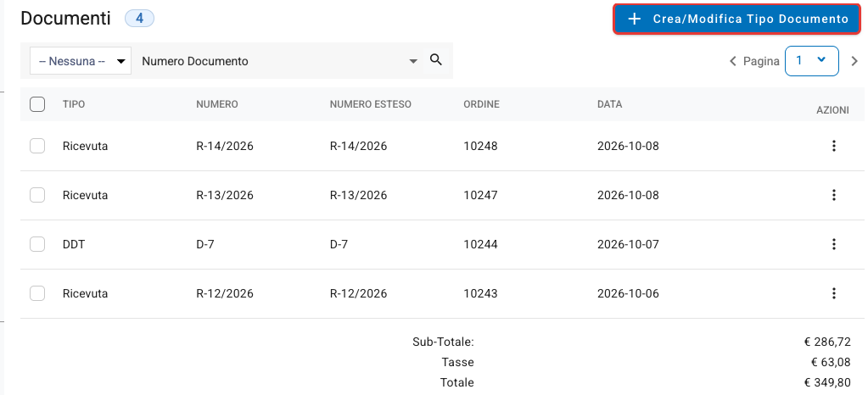The width and height of the screenshot is (868, 395).
Task: Open the page number selector
Action: point(811,60)
